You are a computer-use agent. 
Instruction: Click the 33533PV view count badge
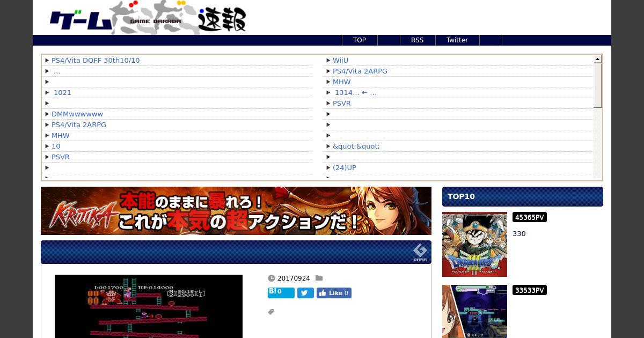(x=530, y=290)
